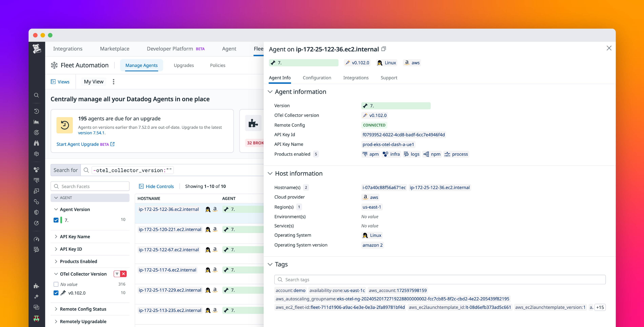Switch to the Configuration tab
The image size is (644, 327).
(317, 78)
